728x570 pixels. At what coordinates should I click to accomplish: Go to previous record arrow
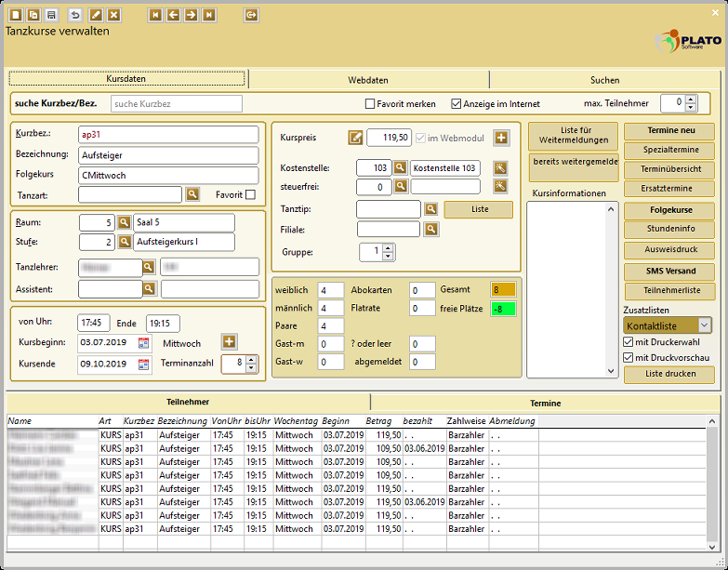[x=174, y=15]
